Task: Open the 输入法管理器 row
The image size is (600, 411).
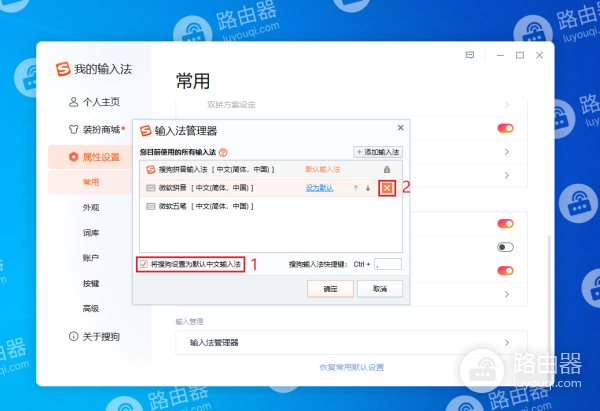Action: pyautogui.click(x=351, y=342)
